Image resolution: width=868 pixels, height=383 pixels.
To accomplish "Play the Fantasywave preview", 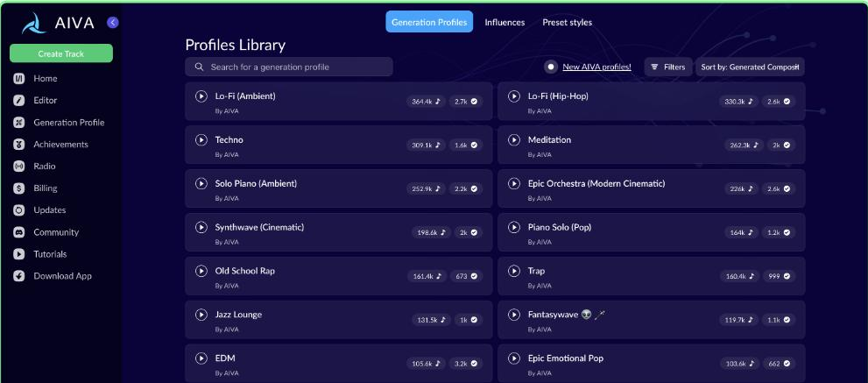I will 514,315.
